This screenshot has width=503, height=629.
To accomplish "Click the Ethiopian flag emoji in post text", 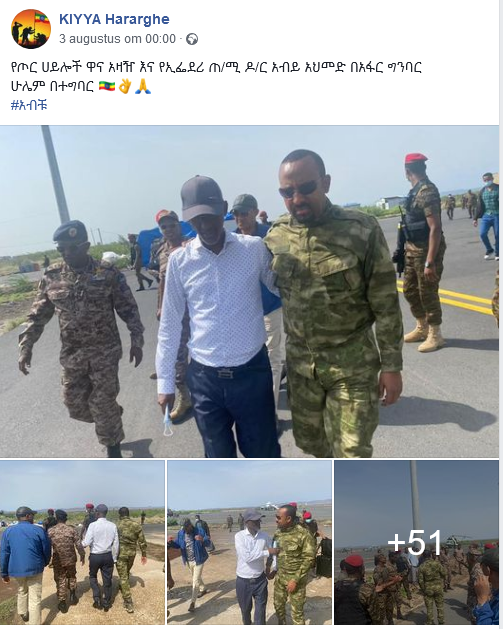I will point(107,86).
